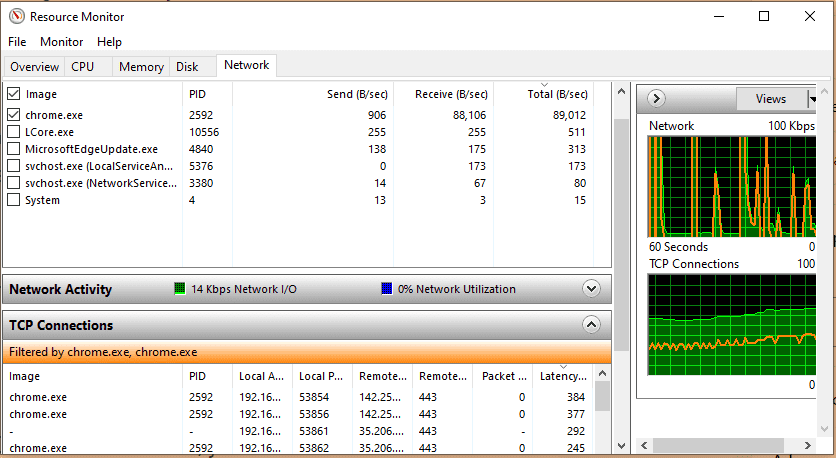
Task: Switch to the Memory tab
Action: [x=141, y=67]
